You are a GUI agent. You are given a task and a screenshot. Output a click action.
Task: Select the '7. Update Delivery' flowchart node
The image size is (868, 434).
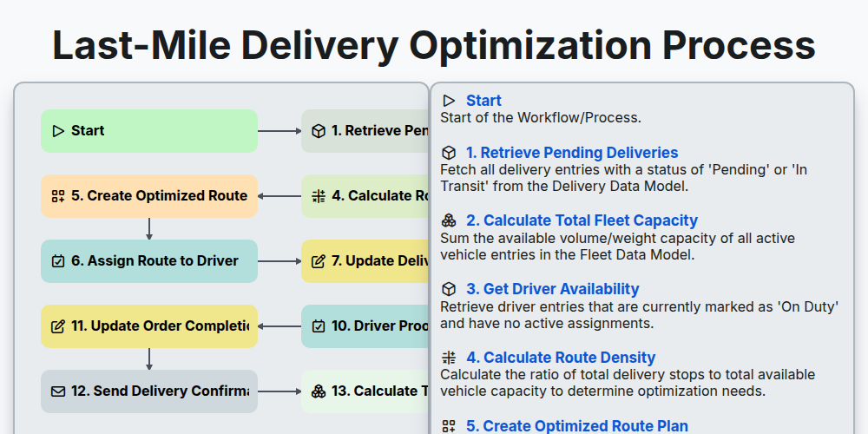click(365, 261)
